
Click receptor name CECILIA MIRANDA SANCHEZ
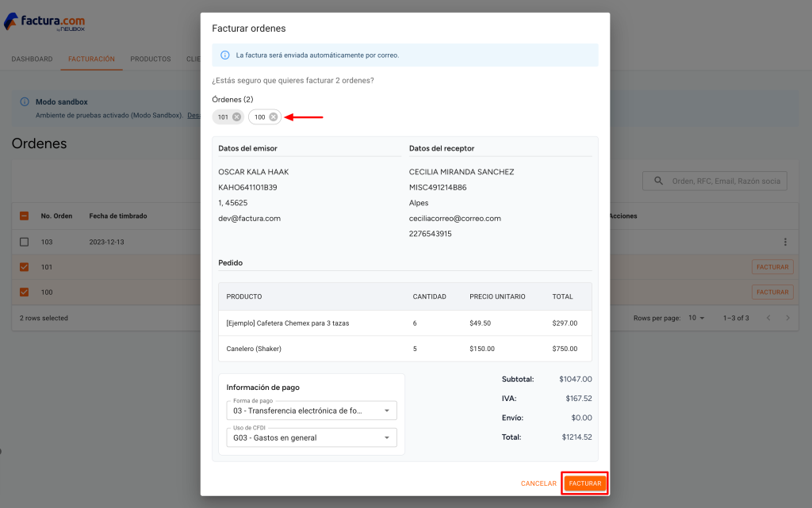(x=462, y=172)
